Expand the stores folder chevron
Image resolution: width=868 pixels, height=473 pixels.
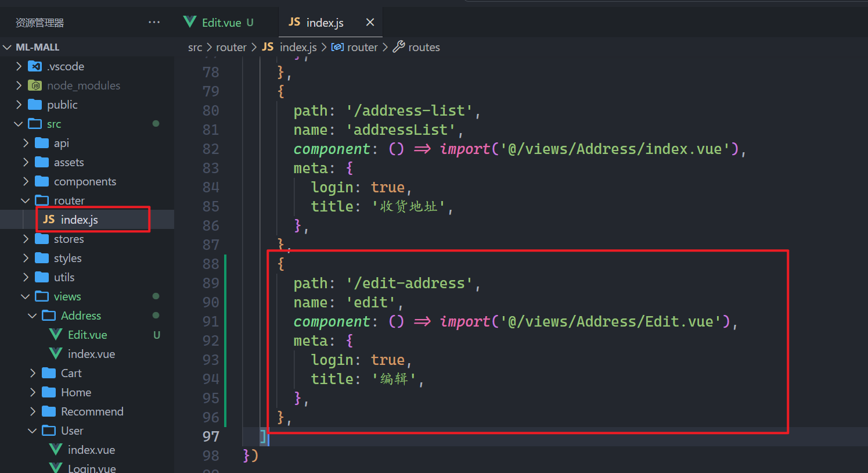pos(26,239)
